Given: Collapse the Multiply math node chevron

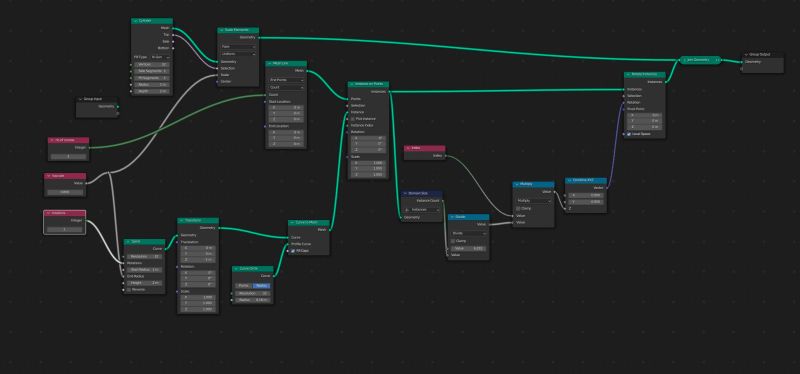Looking at the screenshot, I should [517, 184].
